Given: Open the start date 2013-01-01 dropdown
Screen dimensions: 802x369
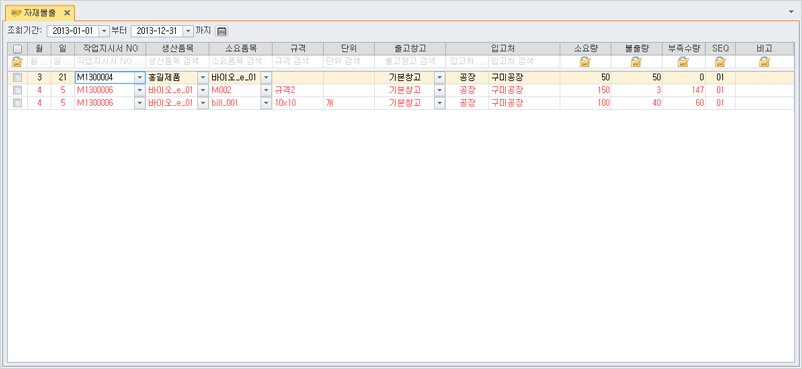Looking at the screenshot, I should pyautogui.click(x=104, y=31).
